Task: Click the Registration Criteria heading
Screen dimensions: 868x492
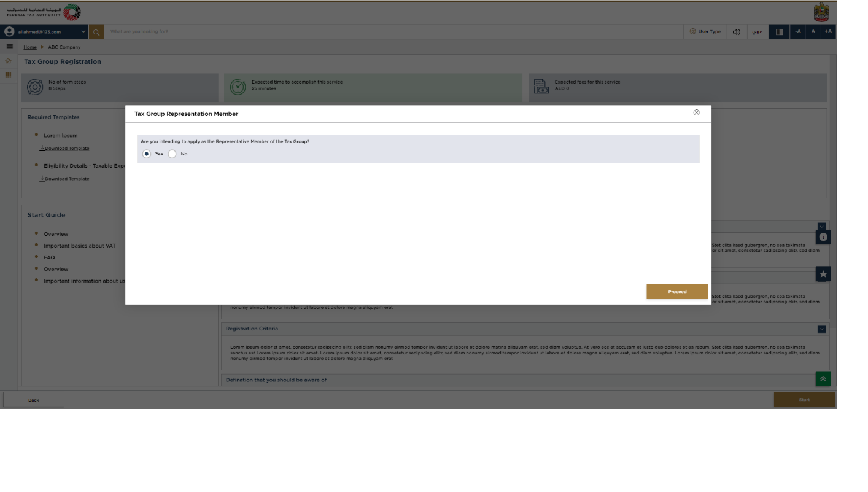Action: pyautogui.click(x=252, y=329)
